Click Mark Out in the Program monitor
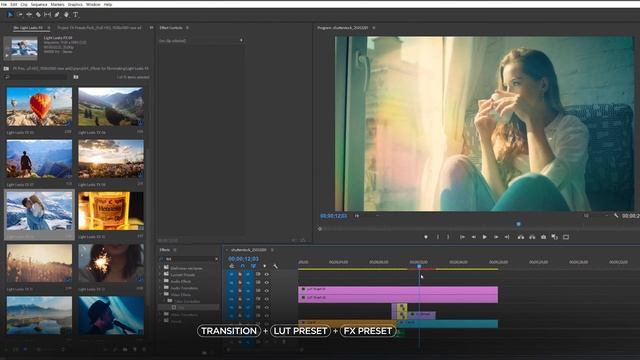Screen dimensions: 640x360 click(448, 237)
